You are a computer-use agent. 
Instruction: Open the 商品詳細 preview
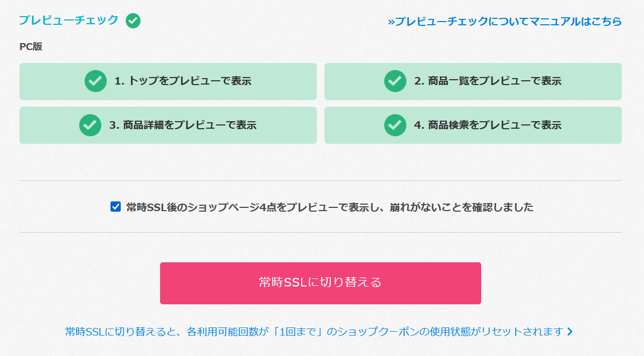click(x=168, y=125)
